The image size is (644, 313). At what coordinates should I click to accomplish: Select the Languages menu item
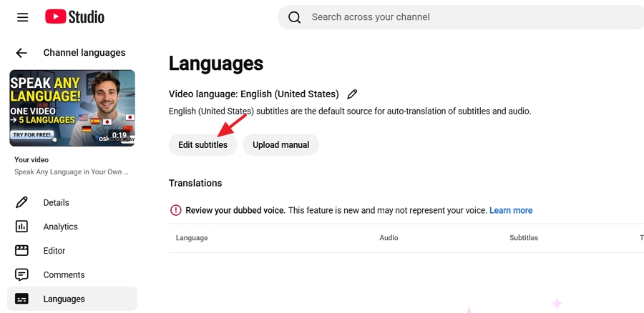point(72,299)
